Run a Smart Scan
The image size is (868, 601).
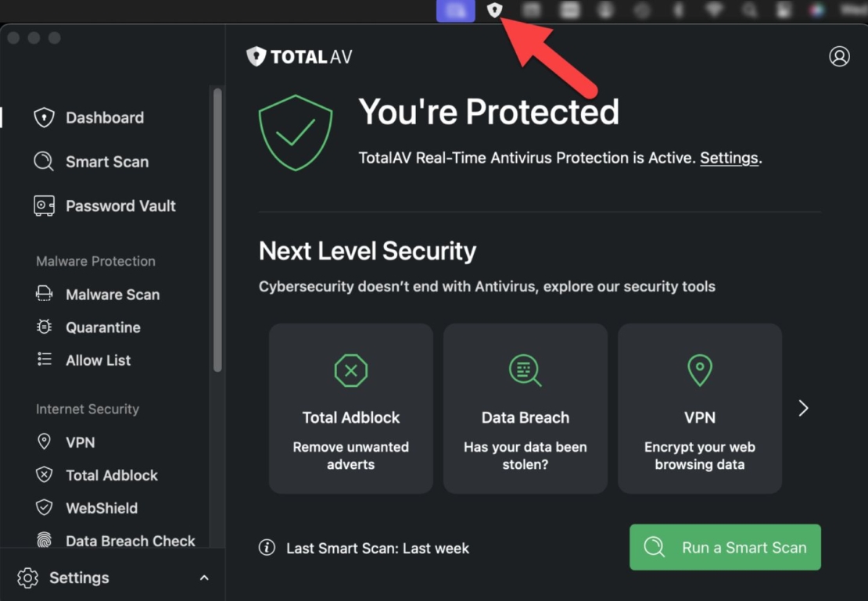click(725, 547)
